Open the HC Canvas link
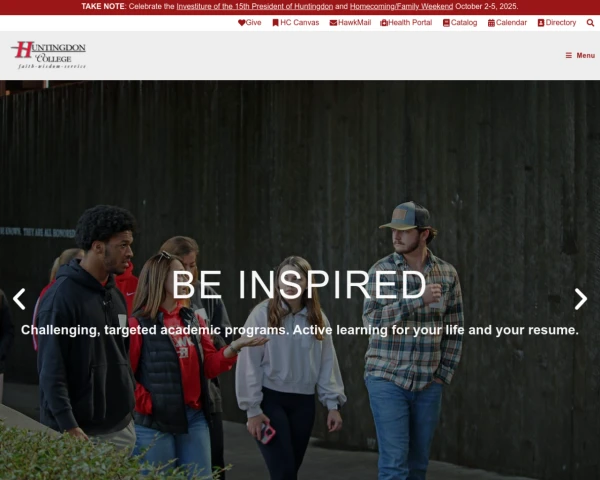Viewport: 600px width, 480px height. tap(299, 23)
